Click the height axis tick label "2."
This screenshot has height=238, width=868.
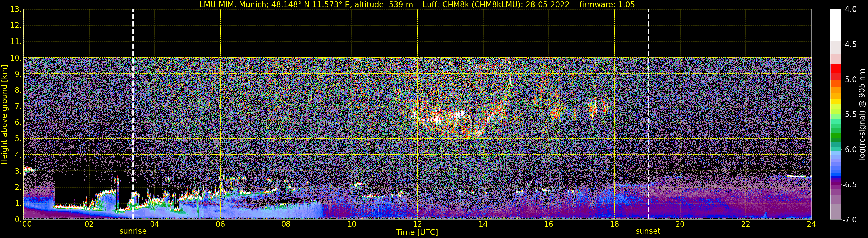coord(18,188)
